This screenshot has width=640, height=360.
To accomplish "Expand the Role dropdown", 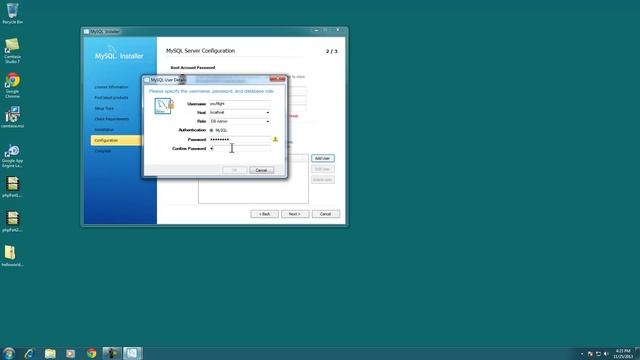I will tap(267, 122).
